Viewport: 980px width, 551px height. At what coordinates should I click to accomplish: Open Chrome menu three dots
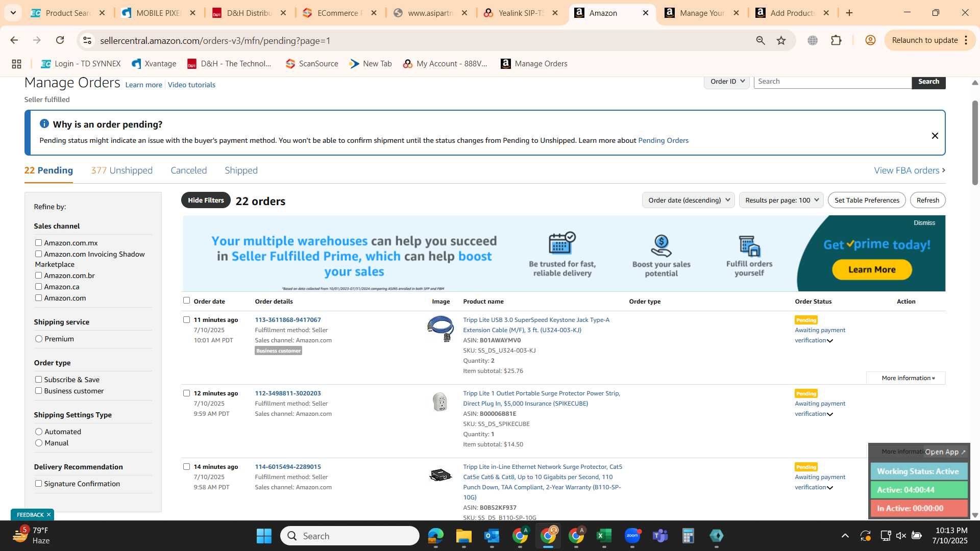[966, 40]
